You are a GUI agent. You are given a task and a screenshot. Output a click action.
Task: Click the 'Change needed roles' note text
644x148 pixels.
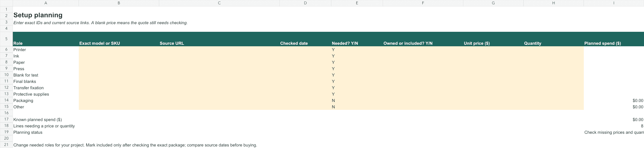pos(135,145)
